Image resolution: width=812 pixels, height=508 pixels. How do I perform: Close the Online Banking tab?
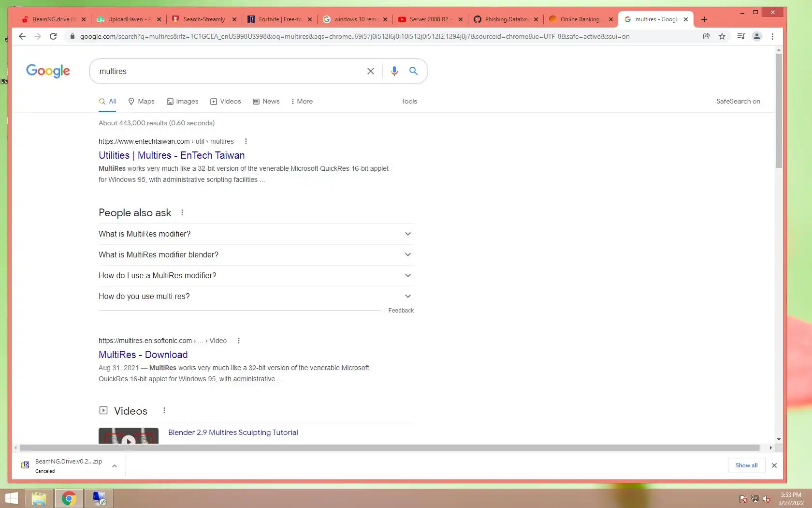click(x=611, y=19)
